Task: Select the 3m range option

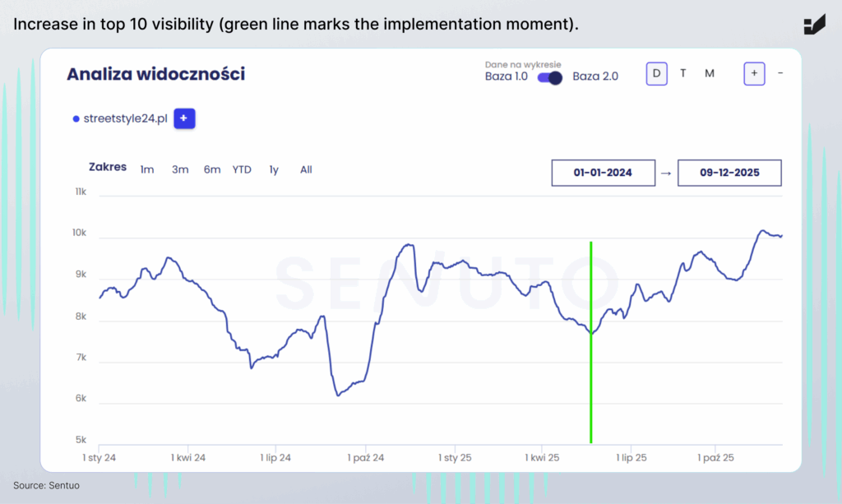Action: (x=180, y=169)
